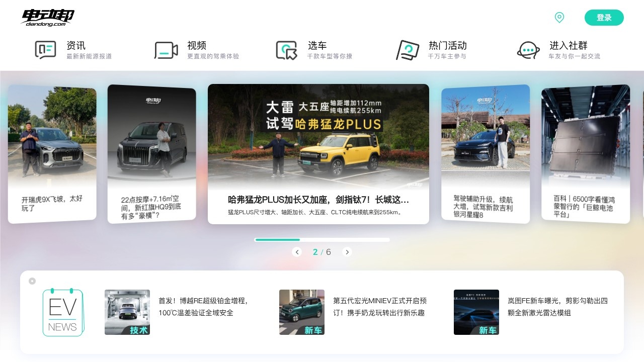Go to previous carousel slide arrow
Image resolution: width=644 pixels, height=362 pixels.
click(297, 252)
